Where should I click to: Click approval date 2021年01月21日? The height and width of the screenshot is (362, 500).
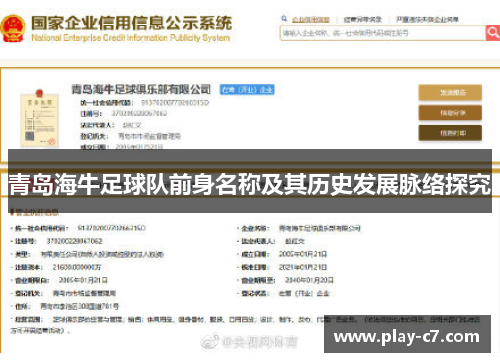pos(303,267)
